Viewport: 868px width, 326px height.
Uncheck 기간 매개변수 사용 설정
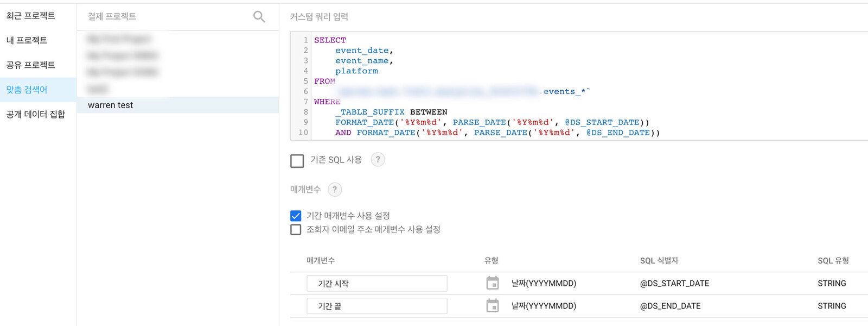click(x=296, y=216)
